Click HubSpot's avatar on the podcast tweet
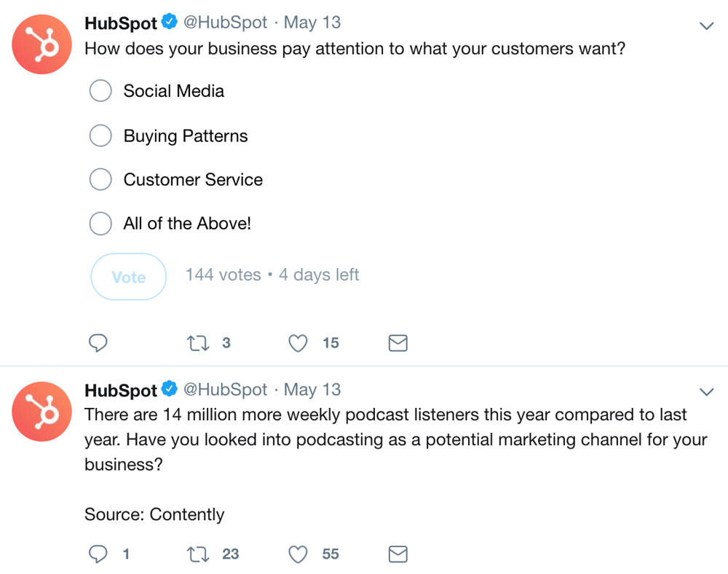Image resolution: width=728 pixels, height=574 pixels. pos(41,412)
